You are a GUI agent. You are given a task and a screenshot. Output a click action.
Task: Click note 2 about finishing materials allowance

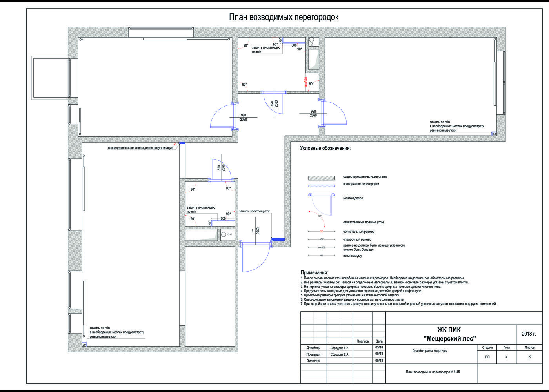[385, 282]
